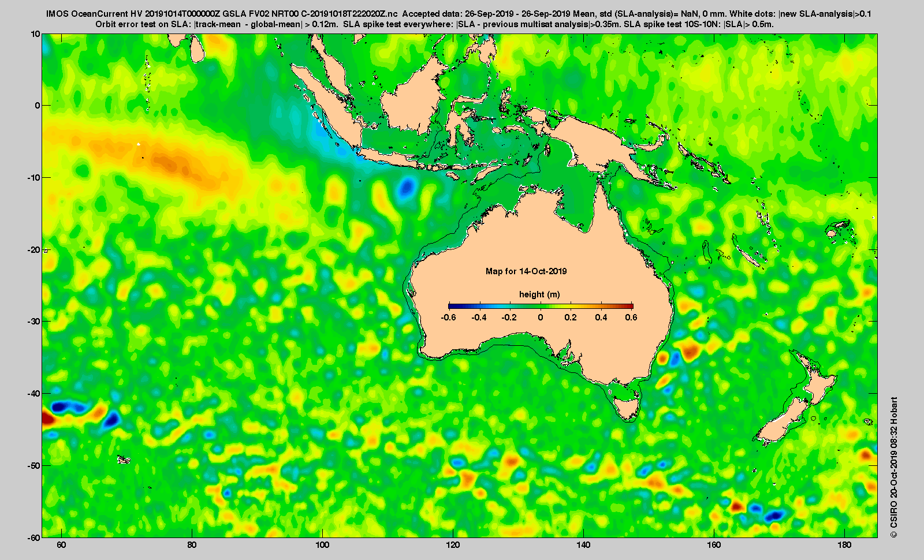924x560 pixels.
Task: Select the longitude axis label 80
Action: [x=192, y=545]
